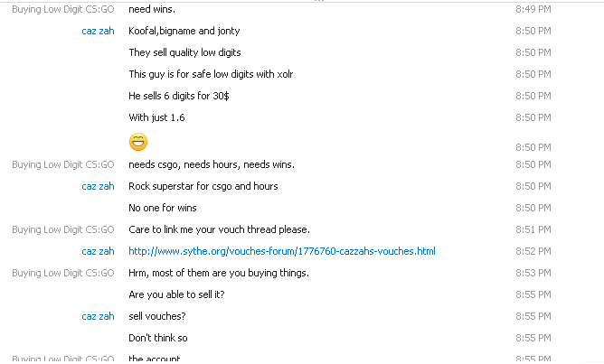The width and height of the screenshot is (604, 364).
Task: Select the 'Don't think so' message
Action: pyautogui.click(x=158, y=338)
